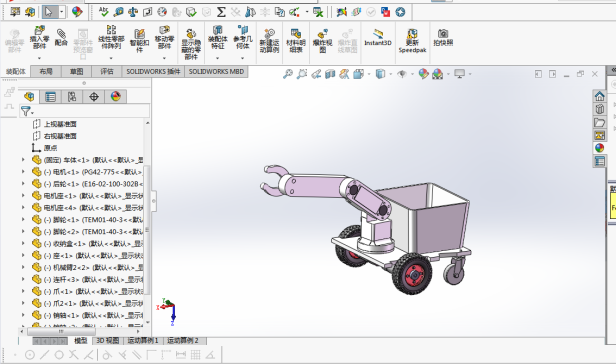616x364 pixels.
Task: Expand the 机械臂2<2> tree node
Action: click(x=23, y=267)
